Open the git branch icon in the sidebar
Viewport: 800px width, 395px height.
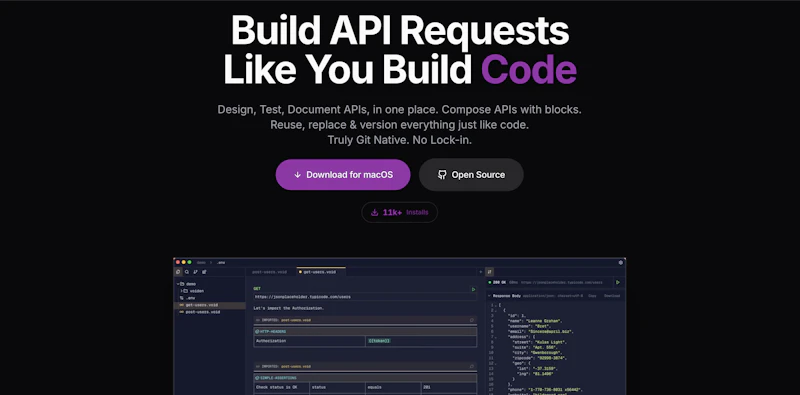pyautogui.click(x=195, y=272)
